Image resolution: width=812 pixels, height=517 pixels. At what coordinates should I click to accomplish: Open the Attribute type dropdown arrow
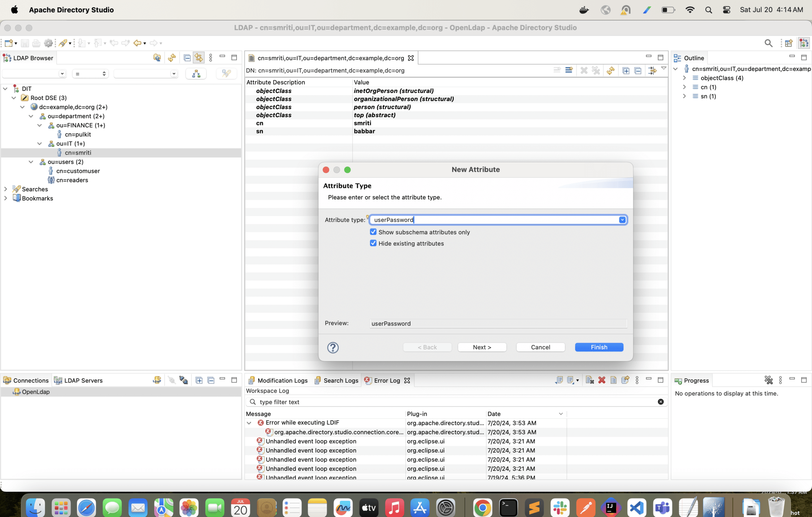(x=622, y=220)
